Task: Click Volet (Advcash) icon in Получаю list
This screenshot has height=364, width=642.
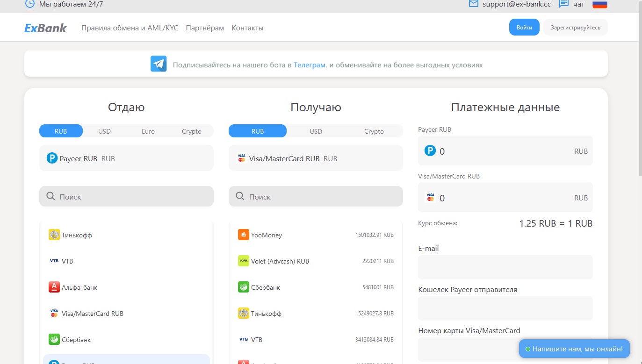Action: (x=244, y=261)
